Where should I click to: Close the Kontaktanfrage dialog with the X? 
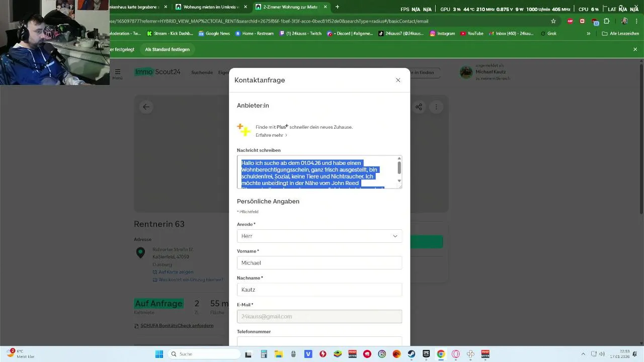(x=398, y=80)
